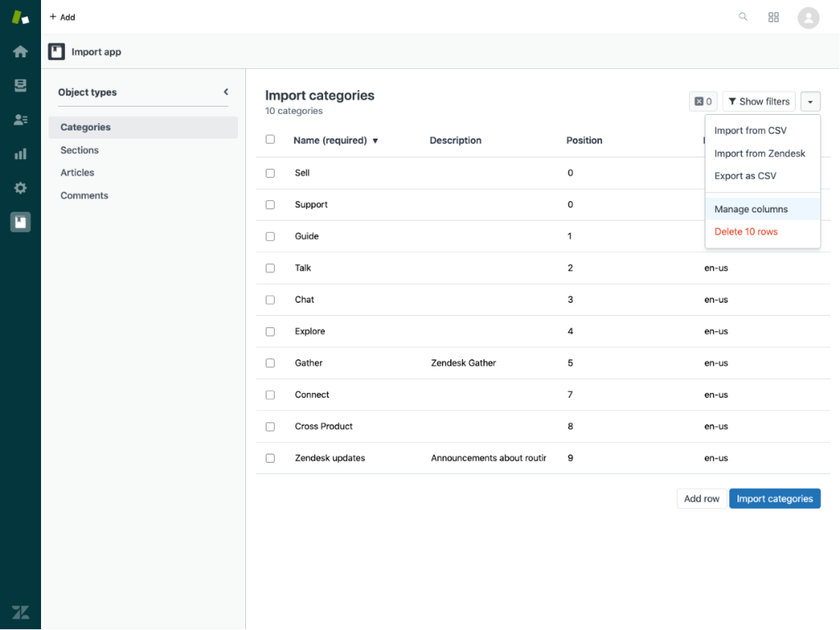Open the actions dropdown beside Show filters
The width and height of the screenshot is (840, 630).
(x=810, y=101)
